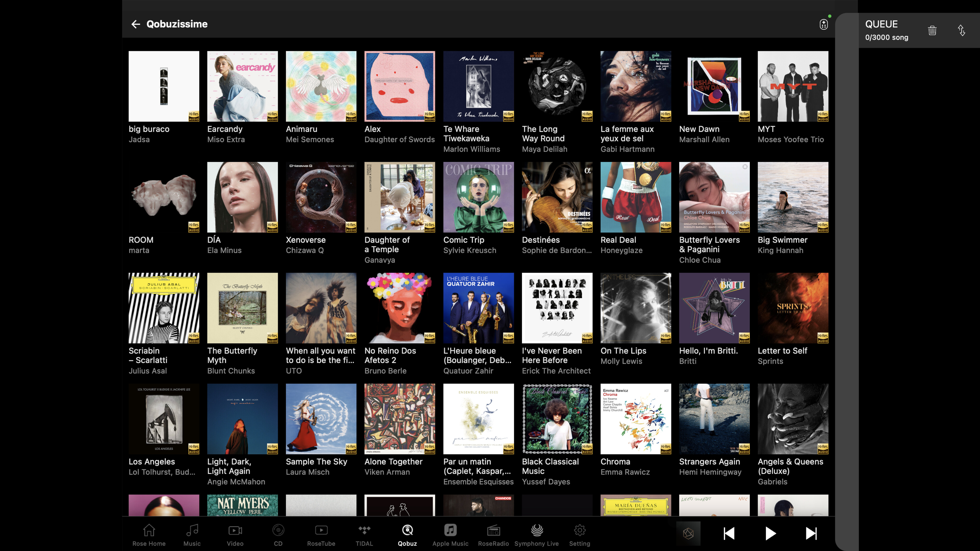The image size is (980, 551).
Task: Skip to previous track
Action: click(x=729, y=533)
